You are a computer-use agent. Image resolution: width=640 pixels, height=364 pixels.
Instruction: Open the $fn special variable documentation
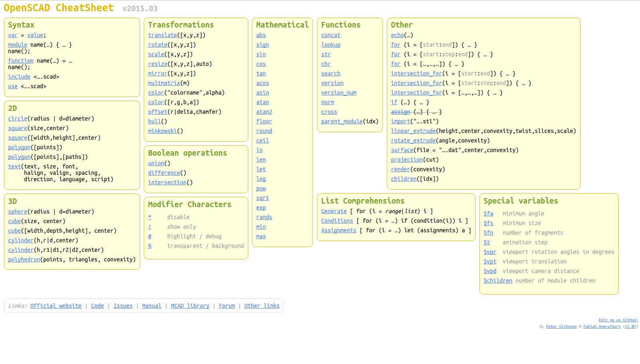point(488,233)
